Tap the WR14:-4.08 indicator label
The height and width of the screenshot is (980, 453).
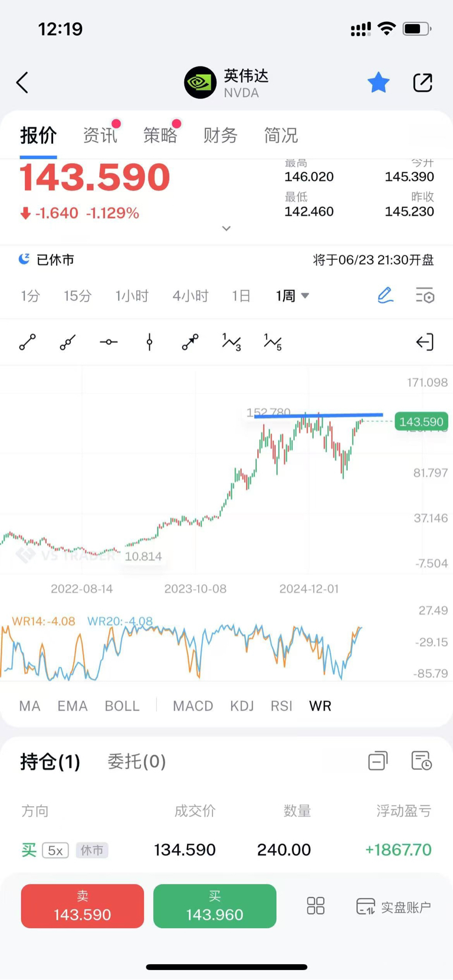tap(44, 621)
